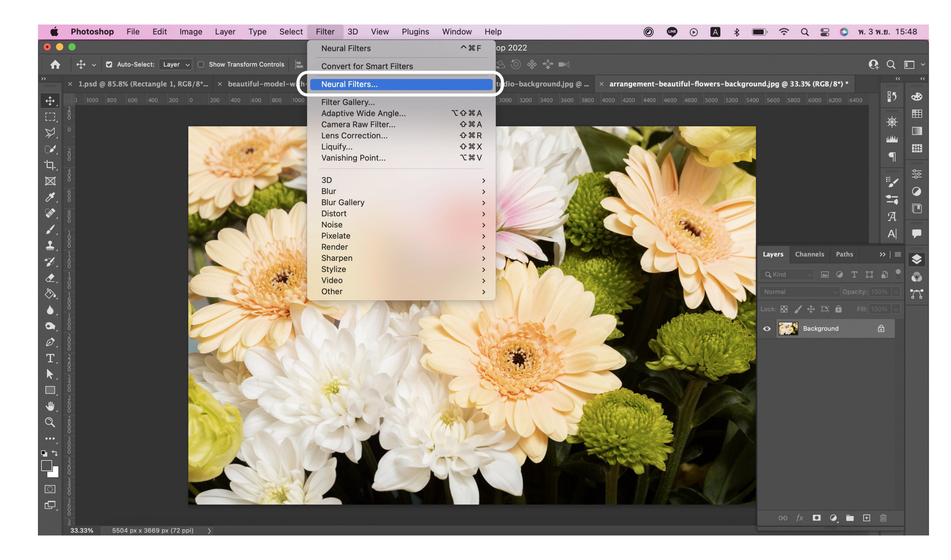Open the Normal blend mode dropdown

point(799,292)
